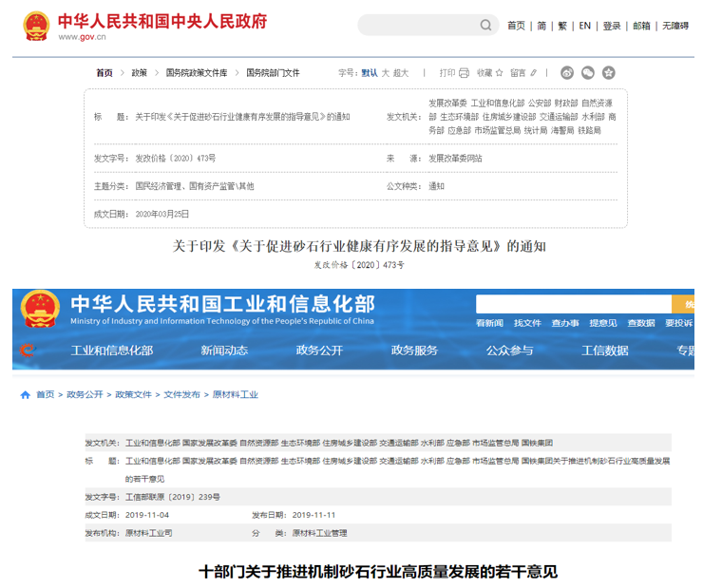Share via the WeChat icon
The image size is (703, 588).
click(588, 72)
